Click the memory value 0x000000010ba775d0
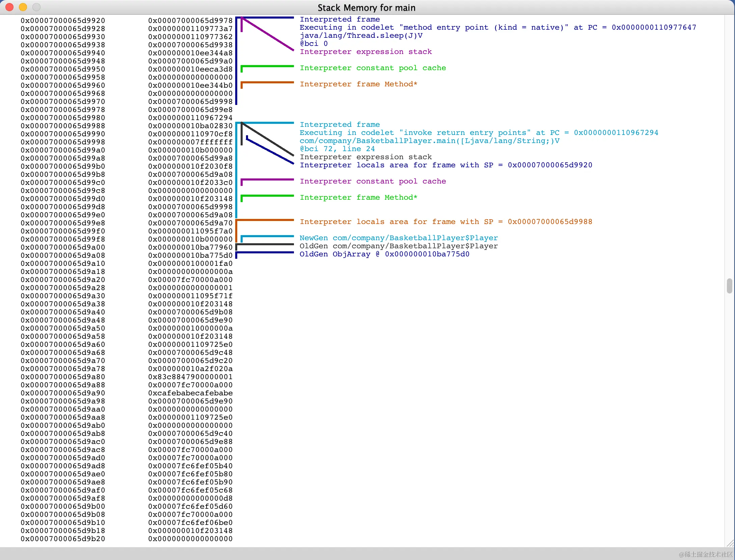735x560 pixels. (190, 255)
